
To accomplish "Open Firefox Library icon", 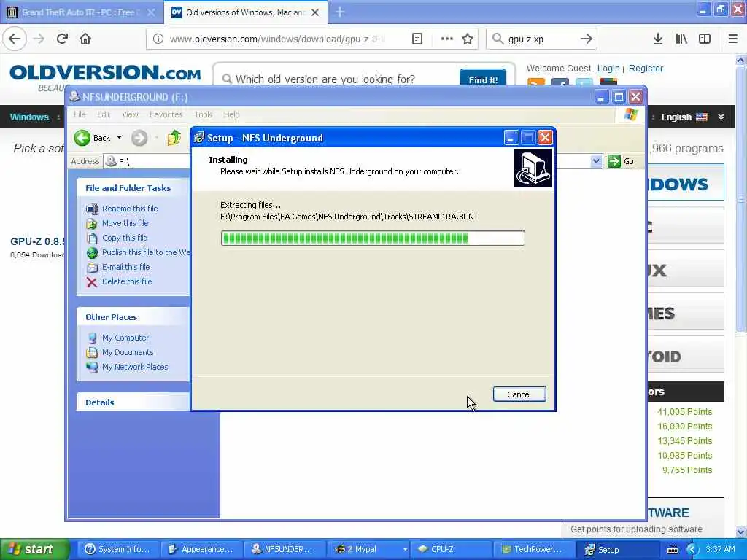I will tap(681, 39).
